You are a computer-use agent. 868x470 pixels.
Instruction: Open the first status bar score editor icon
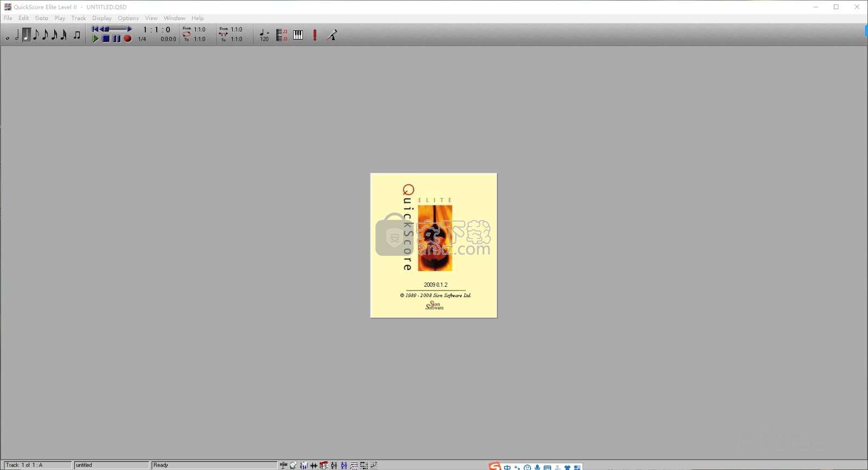[x=284, y=465]
